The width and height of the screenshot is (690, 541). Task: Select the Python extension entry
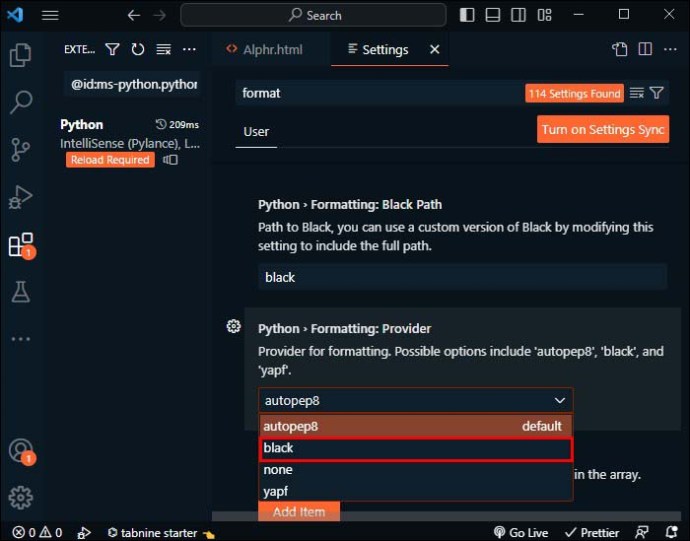130,142
